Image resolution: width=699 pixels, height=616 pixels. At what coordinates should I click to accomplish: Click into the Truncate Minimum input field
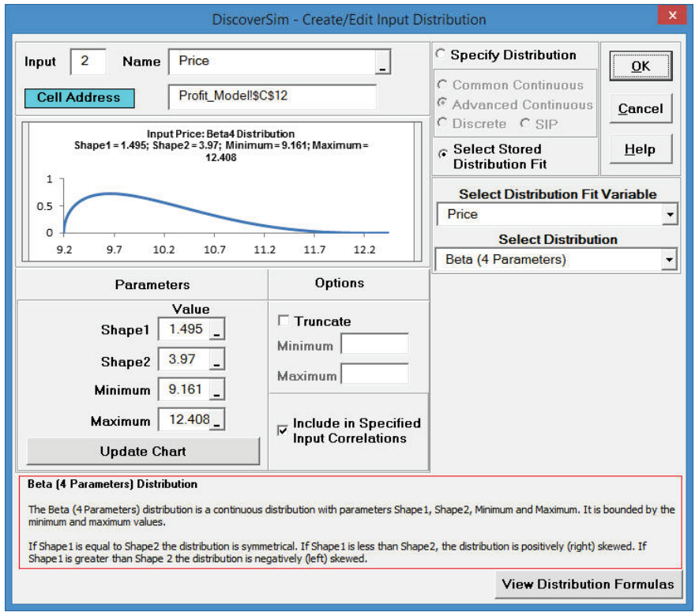pos(374,345)
